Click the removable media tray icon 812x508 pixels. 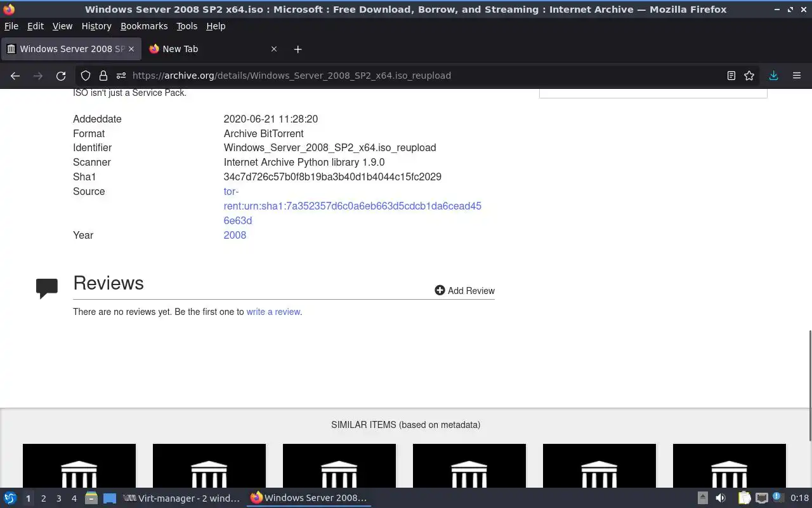(x=703, y=498)
